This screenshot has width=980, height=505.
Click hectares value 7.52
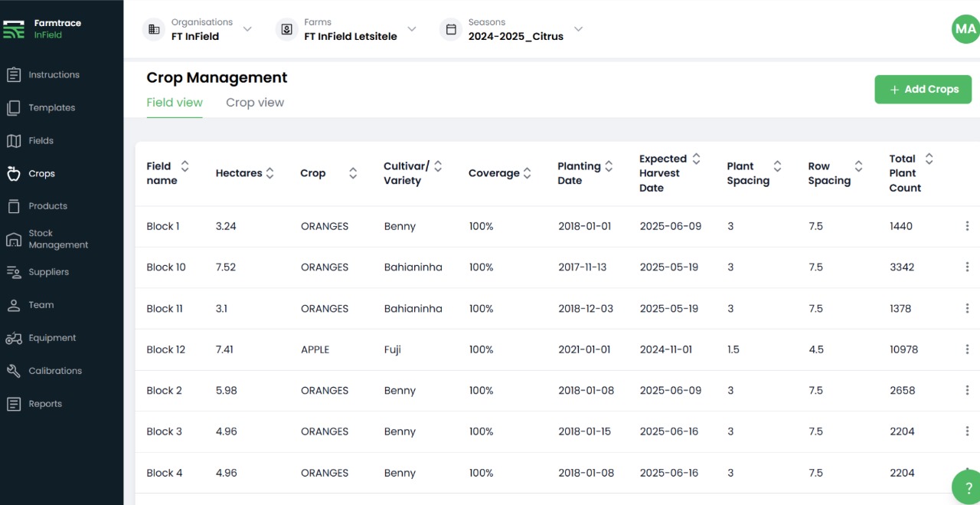[x=226, y=267]
